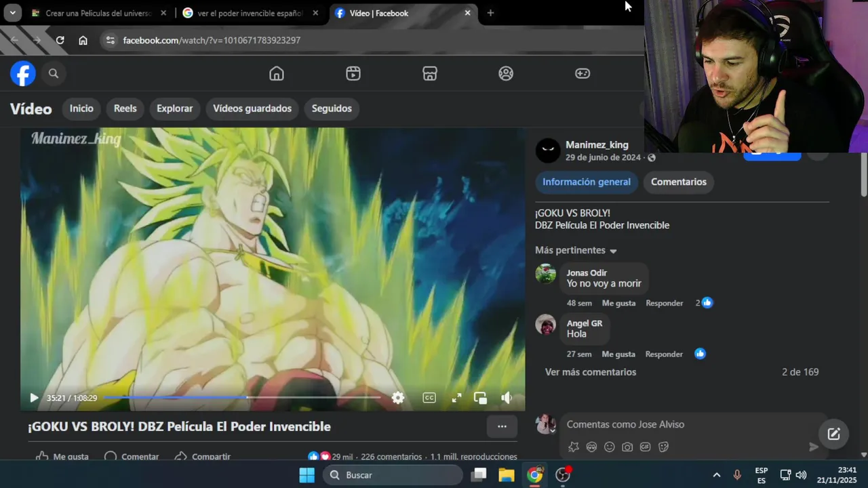Share the video with Compartir

(x=203, y=457)
